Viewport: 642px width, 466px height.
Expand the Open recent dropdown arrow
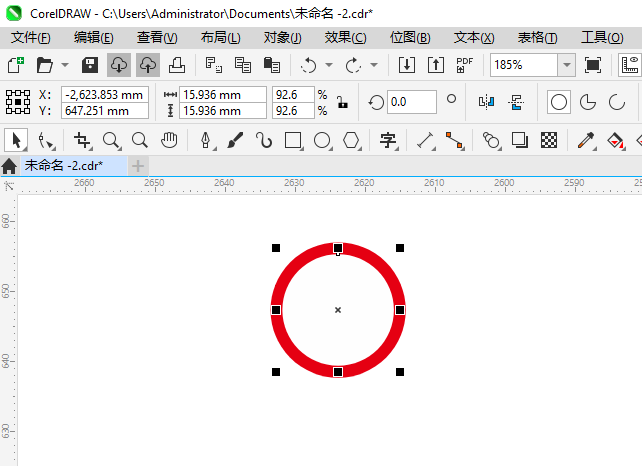[x=65, y=65]
